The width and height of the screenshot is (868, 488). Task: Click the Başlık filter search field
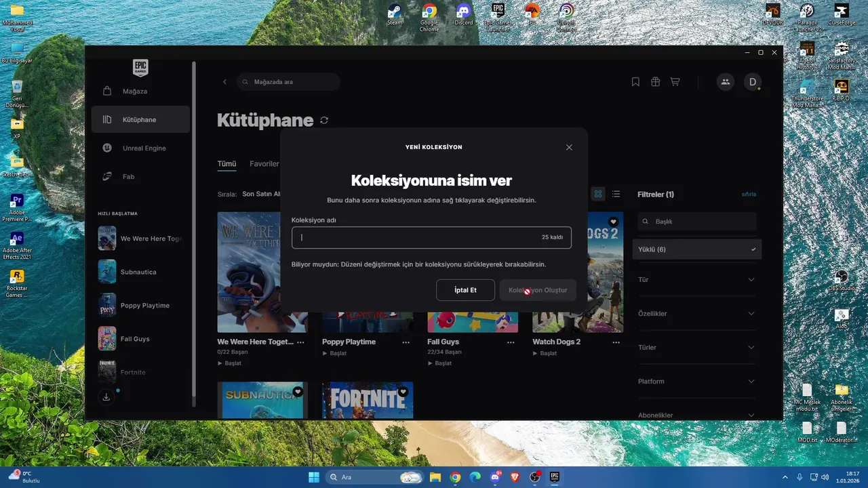697,221
